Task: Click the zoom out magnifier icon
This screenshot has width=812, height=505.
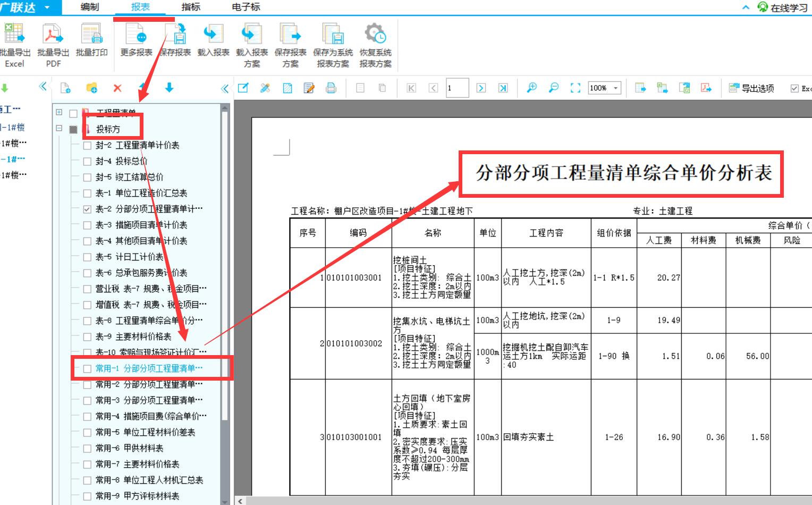Action: (554, 88)
